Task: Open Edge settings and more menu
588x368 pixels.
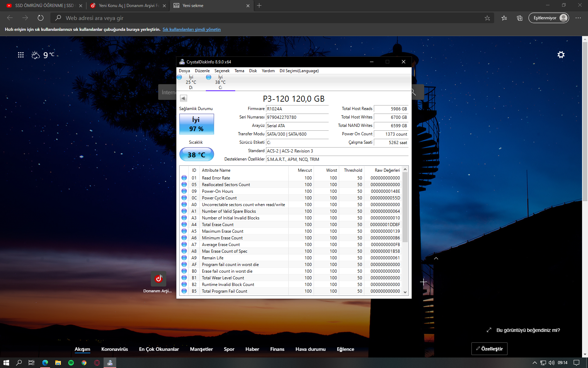Action: click(578, 18)
